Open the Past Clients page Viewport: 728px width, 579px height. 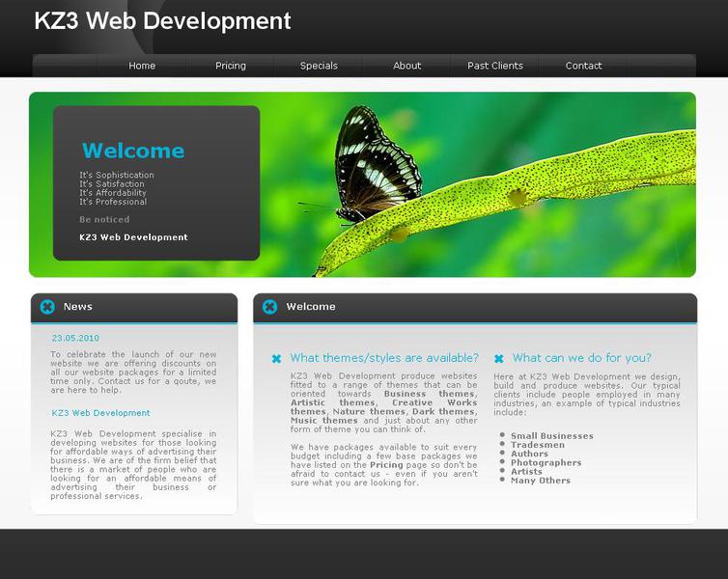click(x=495, y=66)
